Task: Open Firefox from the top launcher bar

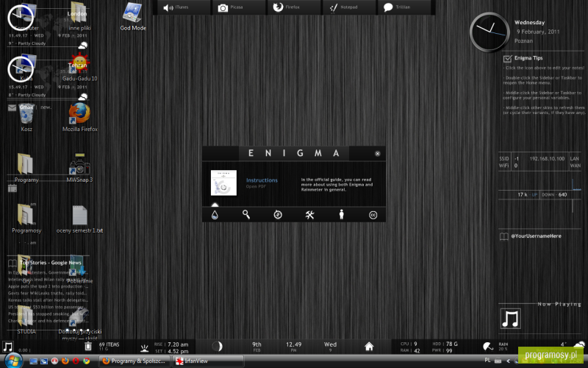Action: point(293,7)
